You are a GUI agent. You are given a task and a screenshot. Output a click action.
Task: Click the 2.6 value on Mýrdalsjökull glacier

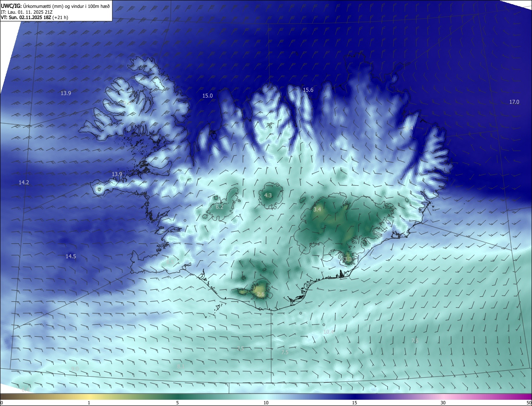pos(261,294)
